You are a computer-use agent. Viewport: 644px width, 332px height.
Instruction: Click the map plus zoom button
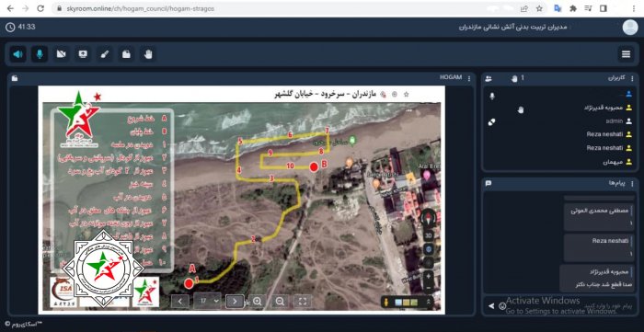pyautogui.click(x=429, y=276)
